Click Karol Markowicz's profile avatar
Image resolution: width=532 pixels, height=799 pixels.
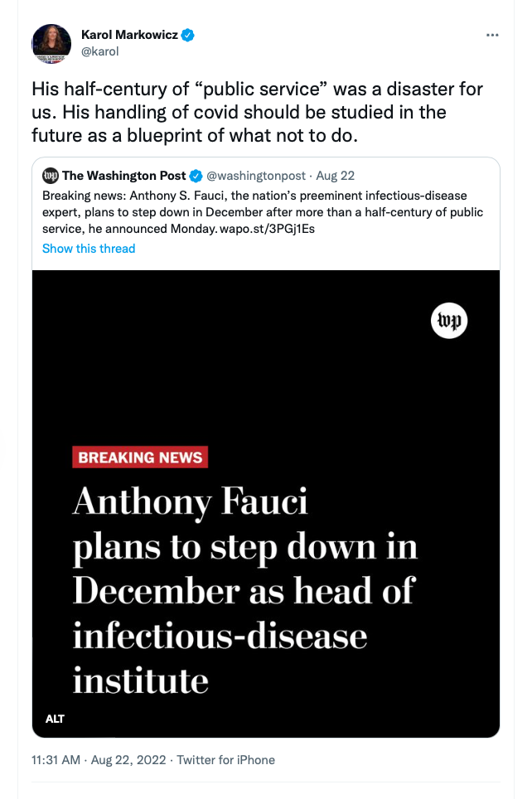(x=51, y=44)
